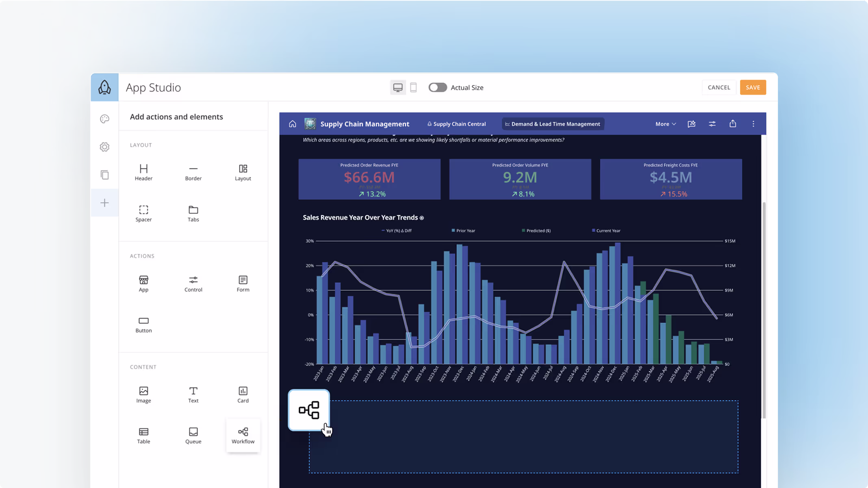The image size is (868, 488).
Task: Add a Table element from Content section
Action: click(x=143, y=435)
